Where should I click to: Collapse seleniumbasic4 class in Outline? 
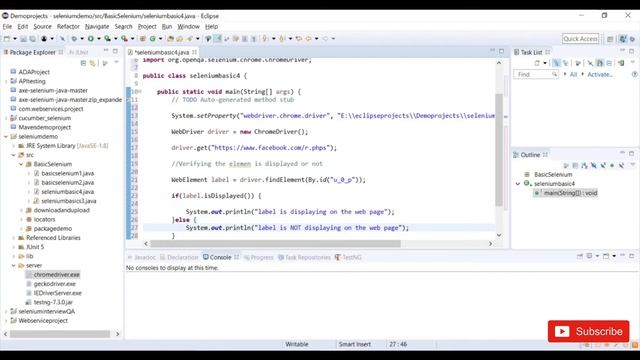coord(518,184)
